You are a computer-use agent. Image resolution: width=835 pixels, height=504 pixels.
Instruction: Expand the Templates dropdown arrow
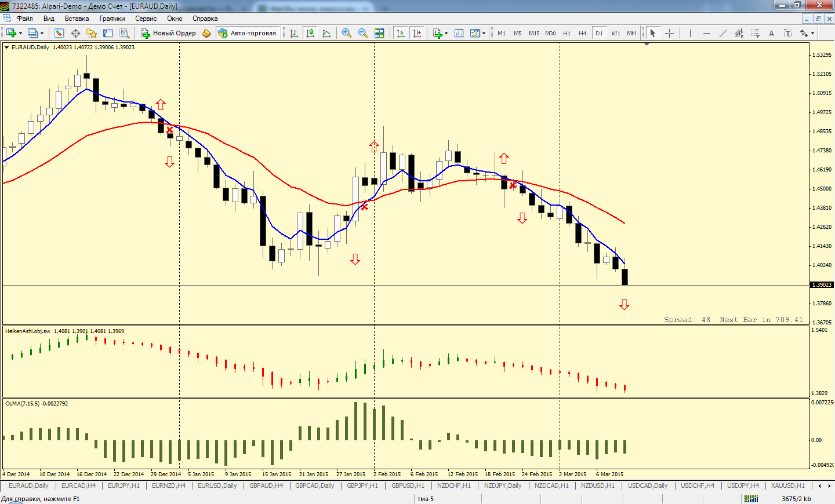tap(484, 33)
